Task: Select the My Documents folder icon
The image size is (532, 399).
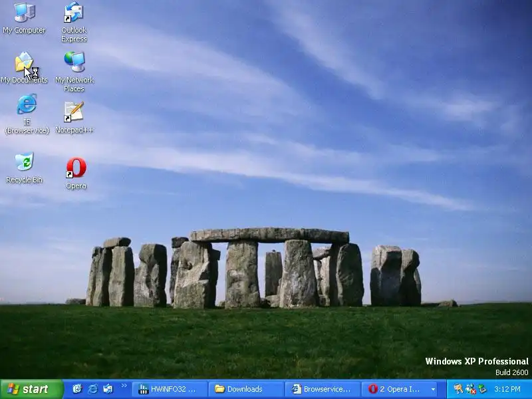Action: (24, 68)
